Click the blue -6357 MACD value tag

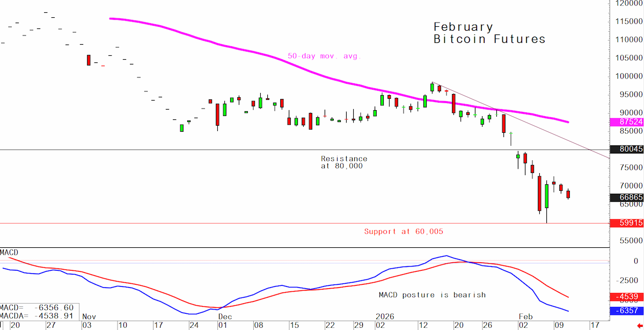point(627,311)
